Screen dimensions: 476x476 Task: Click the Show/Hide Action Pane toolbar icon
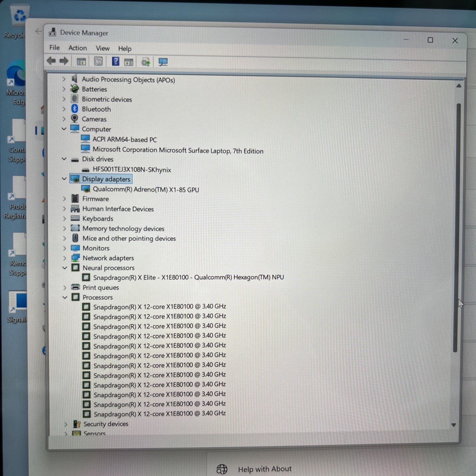[x=129, y=62]
